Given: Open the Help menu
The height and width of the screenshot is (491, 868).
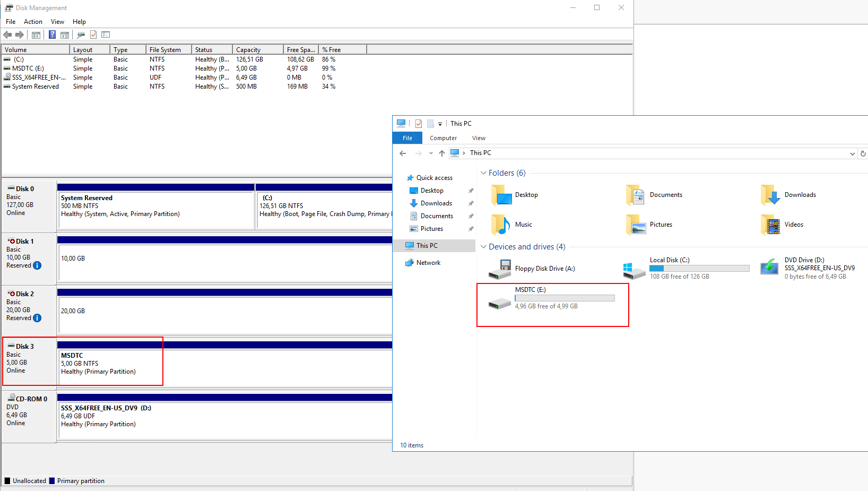Looking at the screenshot, I should coord(79,22).
